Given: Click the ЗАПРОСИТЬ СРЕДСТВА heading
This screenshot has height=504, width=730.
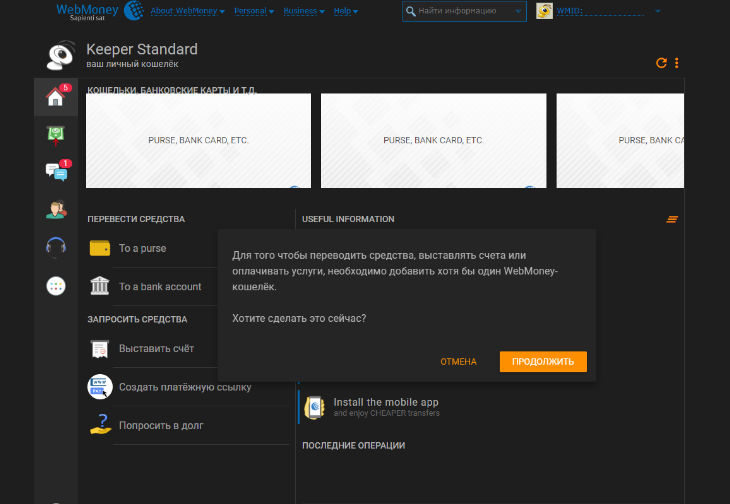Looking at the screenshot, I should tap(137, 319).
